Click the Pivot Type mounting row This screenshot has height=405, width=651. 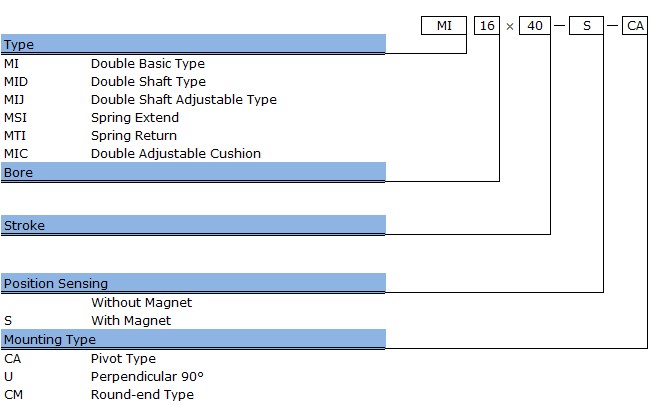(193, 358)
